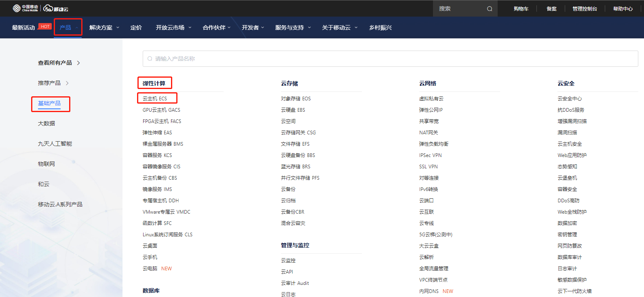The width and height of the screenshot is (644, 297).
Task: Open the 云主机 ECS product link
Action: [155, 99]
